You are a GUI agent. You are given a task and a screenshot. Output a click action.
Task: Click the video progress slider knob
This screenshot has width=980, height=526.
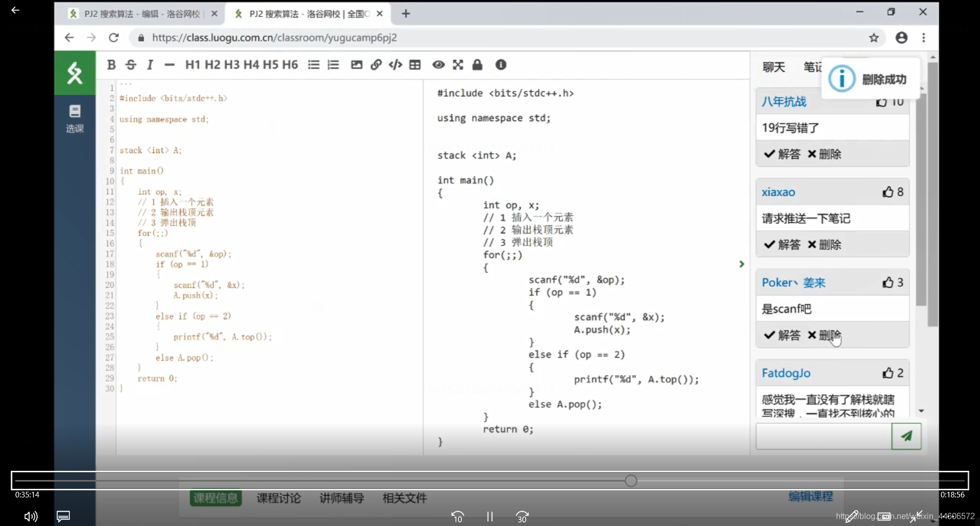(631, 481)
